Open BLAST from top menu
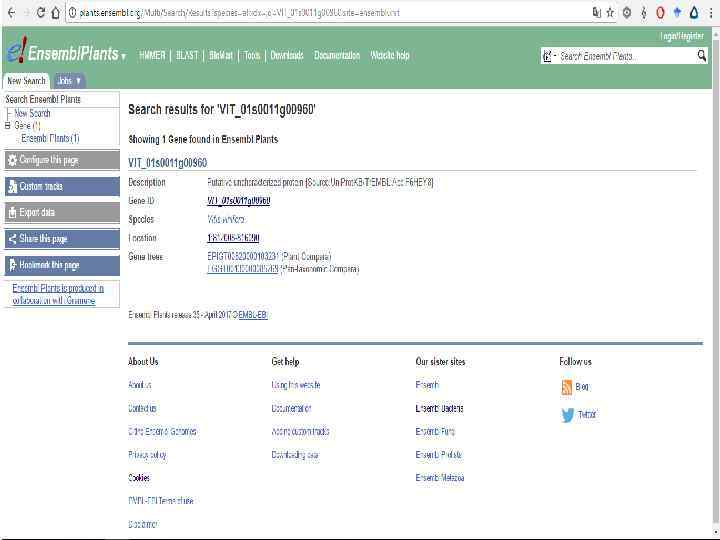Screen dimensions: 720x540 click(187, 55)
